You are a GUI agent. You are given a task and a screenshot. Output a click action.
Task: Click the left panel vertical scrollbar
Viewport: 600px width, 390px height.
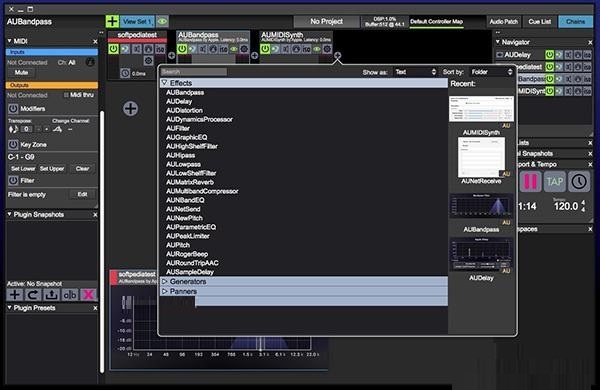click(102, 241)
